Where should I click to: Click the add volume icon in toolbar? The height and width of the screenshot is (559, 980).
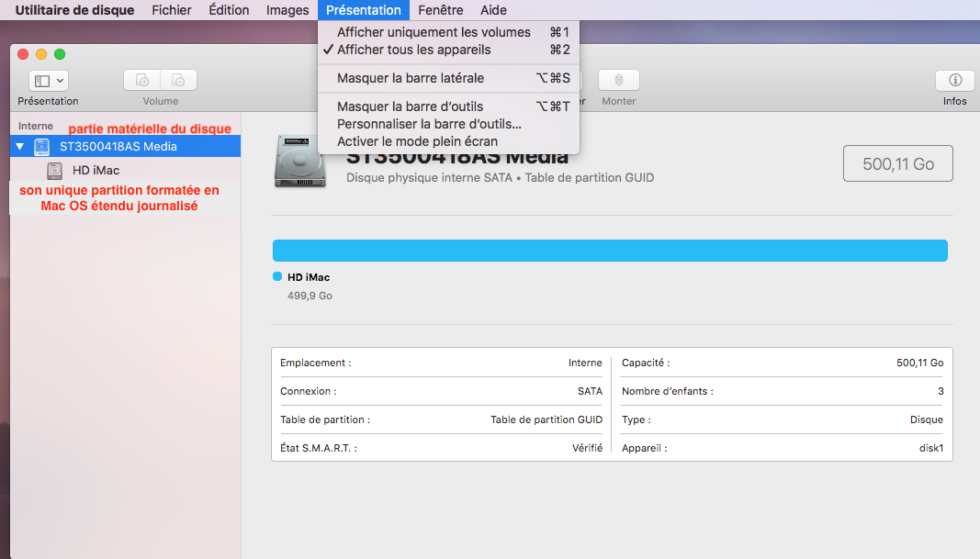pyautogui.click(x=142, y=81)
